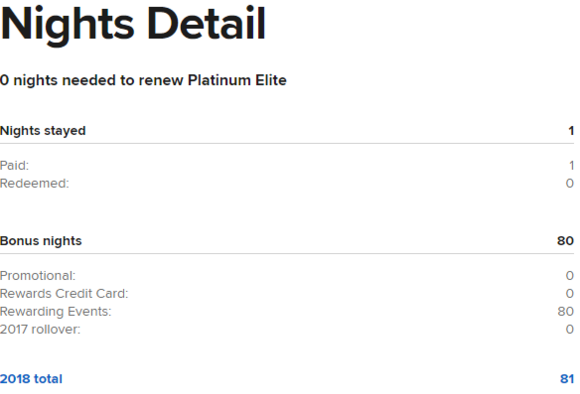The width and height of the screenshot is (580, 394).
Task: Open the 2018 total link
Action: [x=31, y=379]
